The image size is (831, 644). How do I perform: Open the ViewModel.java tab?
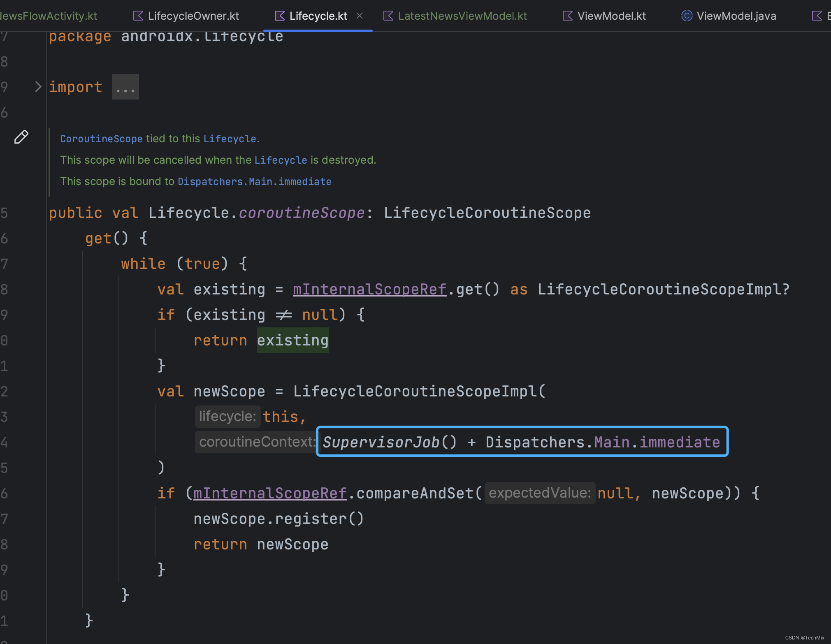coord(729,16)
